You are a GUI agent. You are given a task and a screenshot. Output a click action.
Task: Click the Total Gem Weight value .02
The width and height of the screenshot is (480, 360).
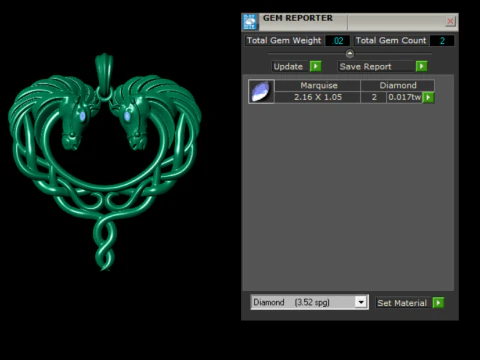click(338, 41)
